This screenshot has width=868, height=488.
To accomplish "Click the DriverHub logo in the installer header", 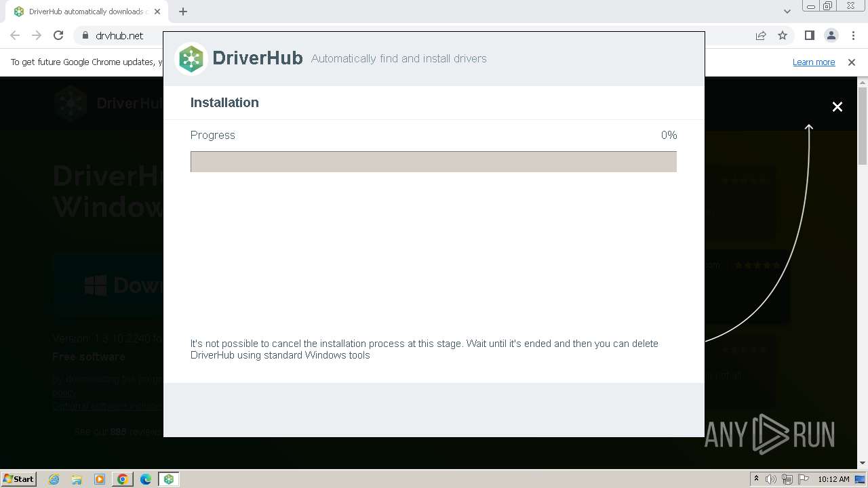I will [x=191, y=59].
